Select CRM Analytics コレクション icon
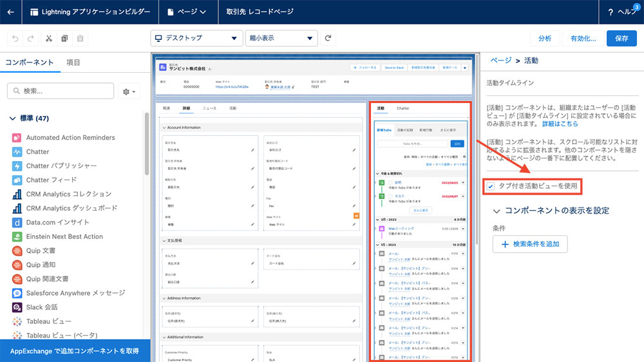The width and height of the screenshot is (644, 362). [x=17, y=194]
